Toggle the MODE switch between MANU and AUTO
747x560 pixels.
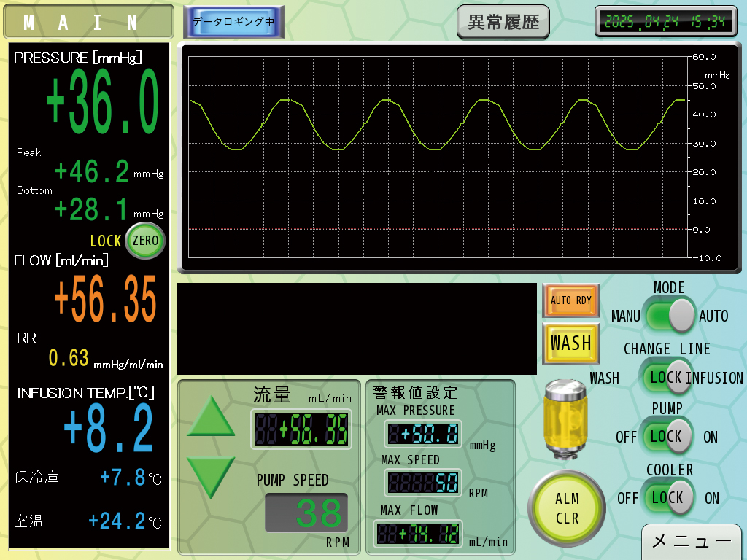click(x=670, y=315)
